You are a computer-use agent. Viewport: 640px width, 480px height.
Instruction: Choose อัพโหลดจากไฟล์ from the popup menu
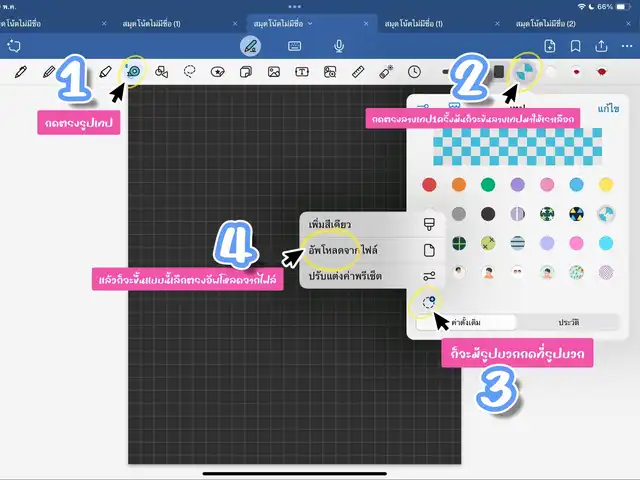(350, 249)
